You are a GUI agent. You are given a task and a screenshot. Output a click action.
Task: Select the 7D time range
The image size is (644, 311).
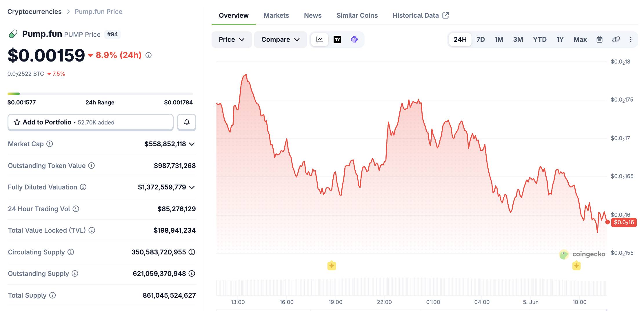(x=481, y=39)
